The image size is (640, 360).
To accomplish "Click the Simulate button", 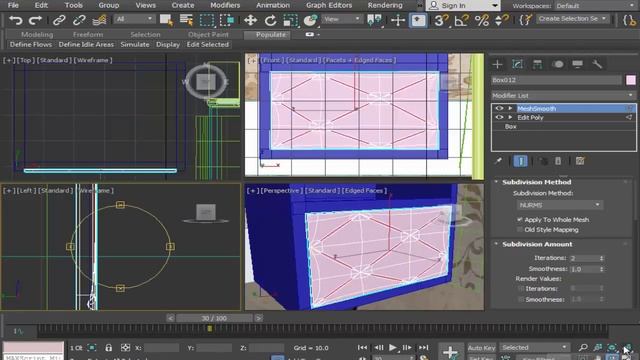I will pos(135,44).
